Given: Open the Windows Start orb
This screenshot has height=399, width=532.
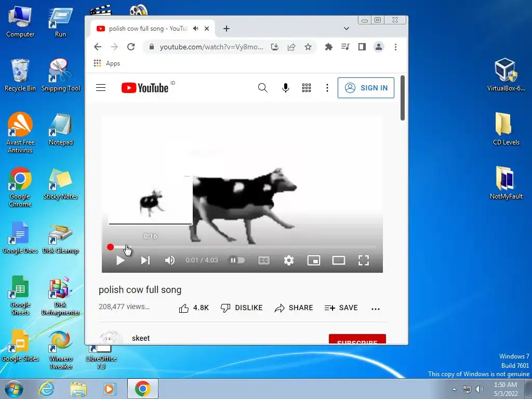Looking at the screenshot, I should [14, 389].
